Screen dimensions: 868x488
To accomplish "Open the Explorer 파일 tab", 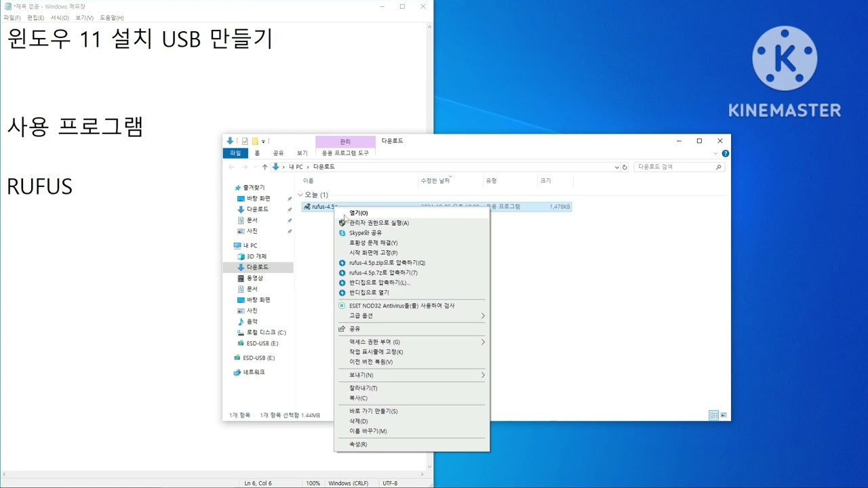I will click(x=235, y=153).
